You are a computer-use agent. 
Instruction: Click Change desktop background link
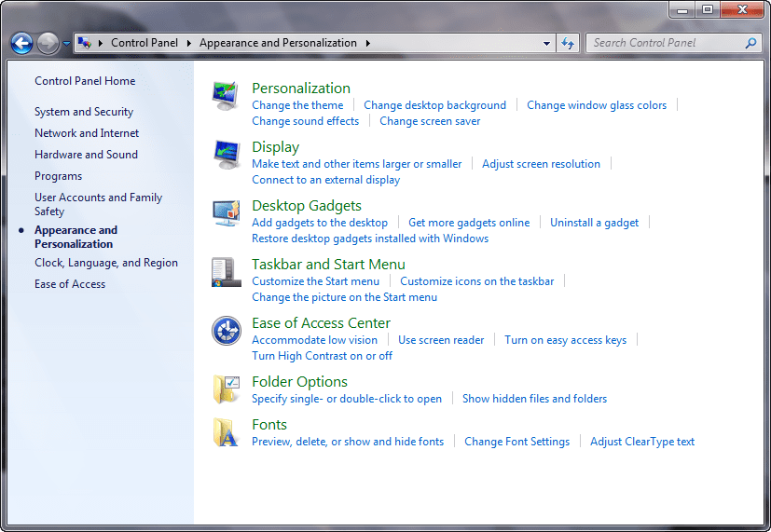(x=434, y=105)
